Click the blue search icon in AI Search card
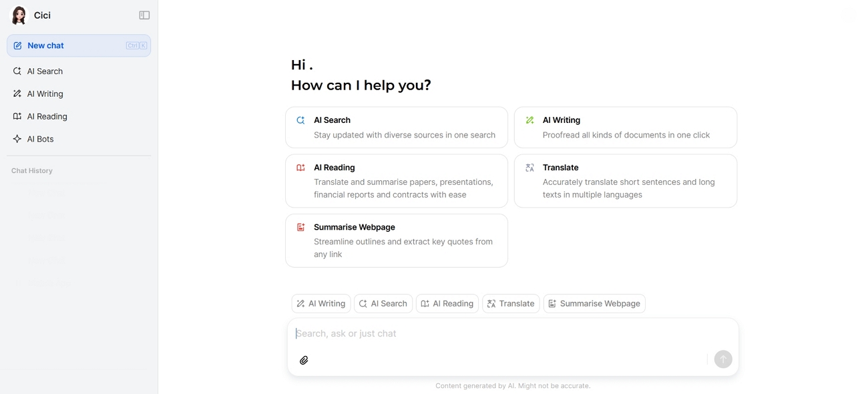The image size is (868, 394). [300, 120]
